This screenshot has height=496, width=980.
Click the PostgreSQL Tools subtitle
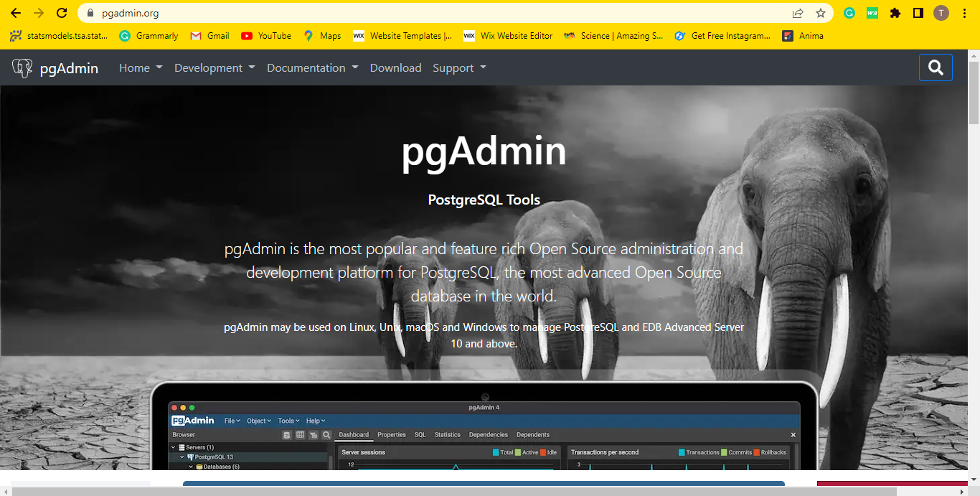484,200
